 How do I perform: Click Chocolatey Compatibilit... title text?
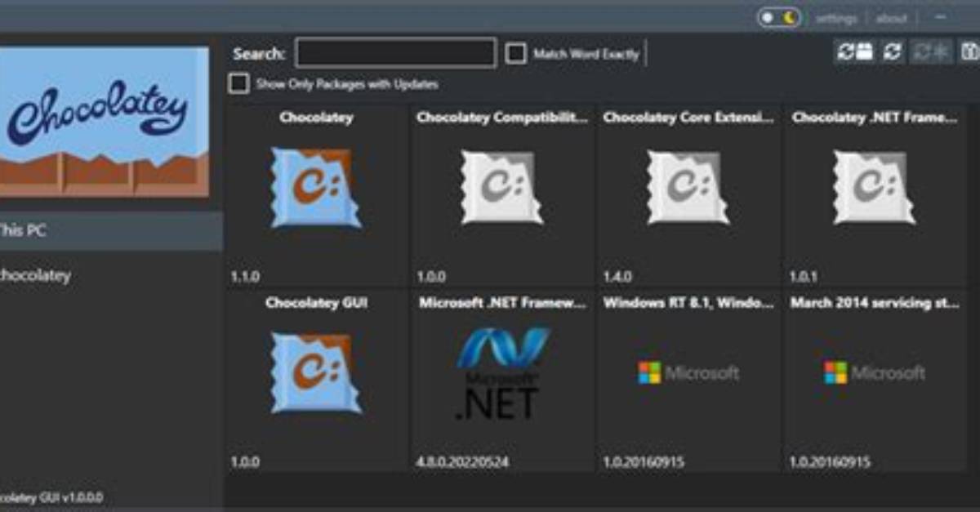[x=501, y=118]
